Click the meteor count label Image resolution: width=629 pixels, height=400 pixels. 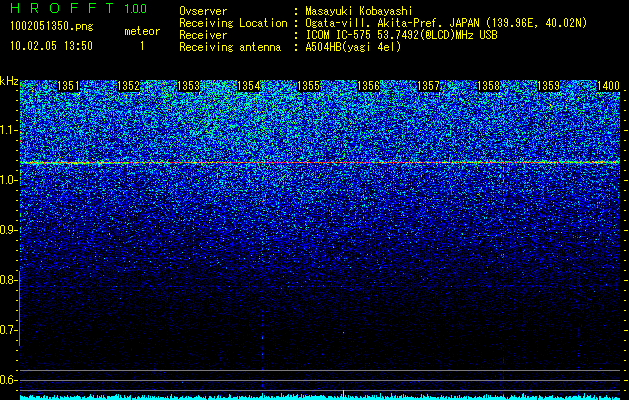(142, 31)
